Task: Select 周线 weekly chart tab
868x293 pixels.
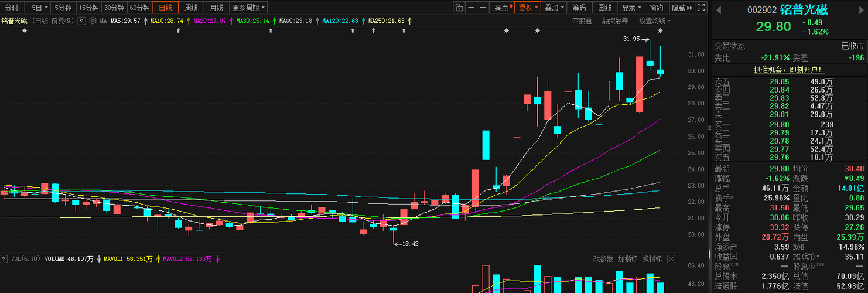Action: 191,8
